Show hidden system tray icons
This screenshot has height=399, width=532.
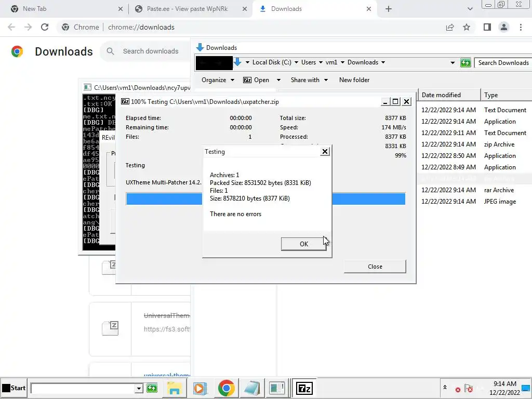[445, 387]
